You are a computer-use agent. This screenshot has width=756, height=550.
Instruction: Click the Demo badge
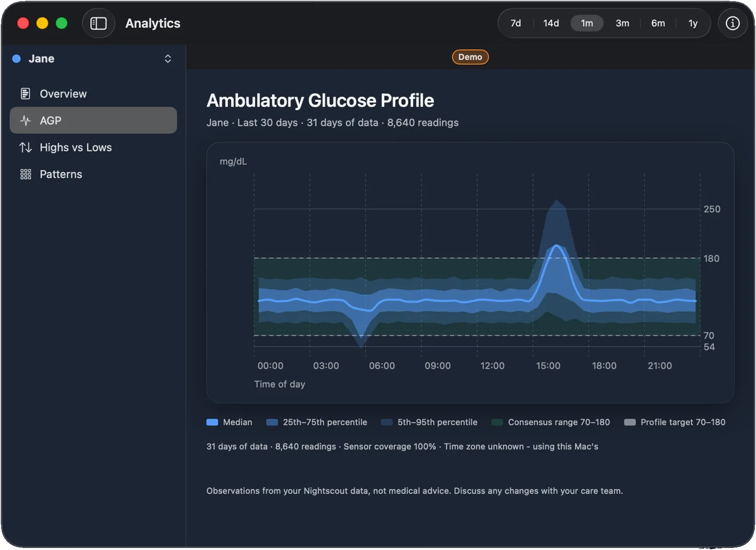(x=470, y=57)
